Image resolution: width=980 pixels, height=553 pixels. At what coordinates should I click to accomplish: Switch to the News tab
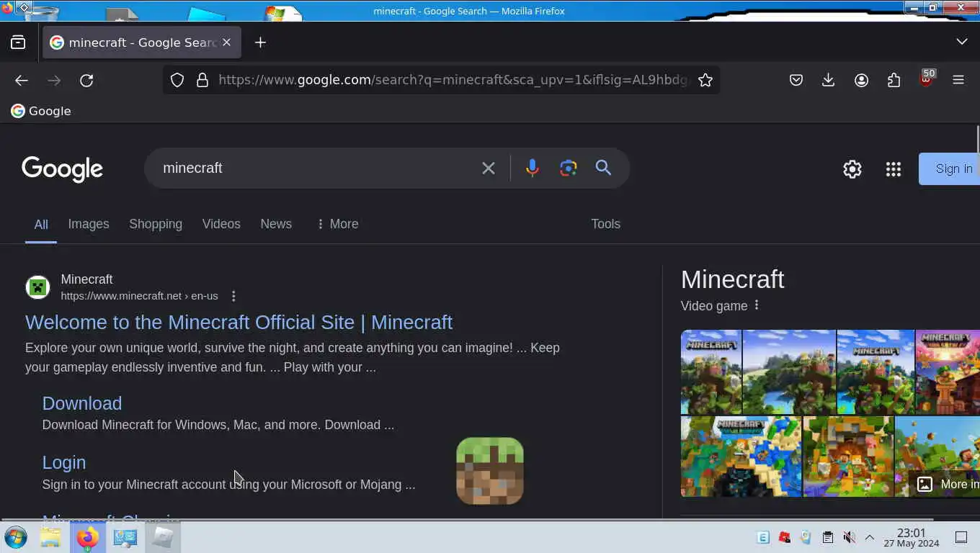[276, 224]
